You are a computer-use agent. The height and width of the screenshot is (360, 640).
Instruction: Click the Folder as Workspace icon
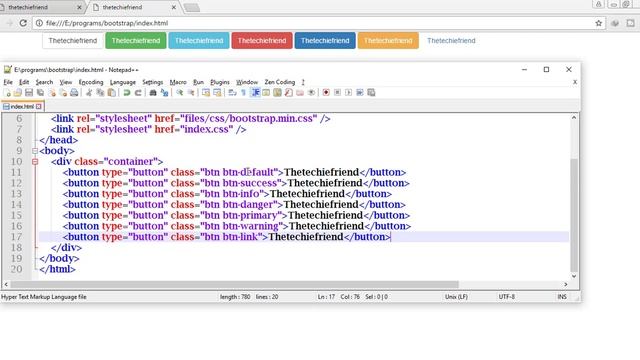pyautogui.click(x=300, y=93)
